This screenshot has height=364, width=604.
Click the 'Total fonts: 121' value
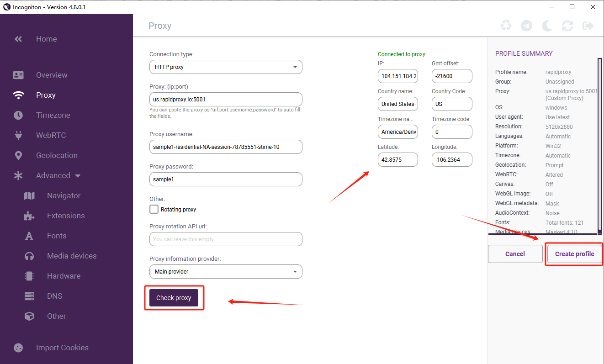pyautogui.click(x=564, y=222)
